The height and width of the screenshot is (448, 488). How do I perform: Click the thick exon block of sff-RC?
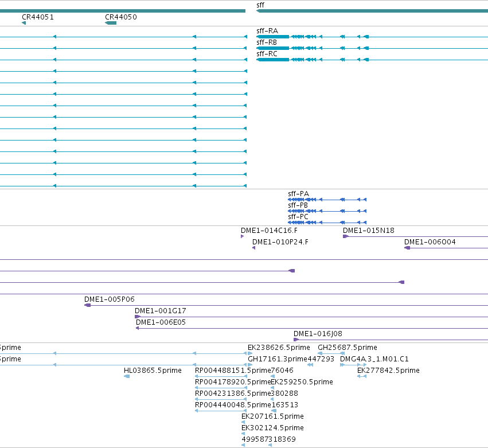(x=272, y=60)
